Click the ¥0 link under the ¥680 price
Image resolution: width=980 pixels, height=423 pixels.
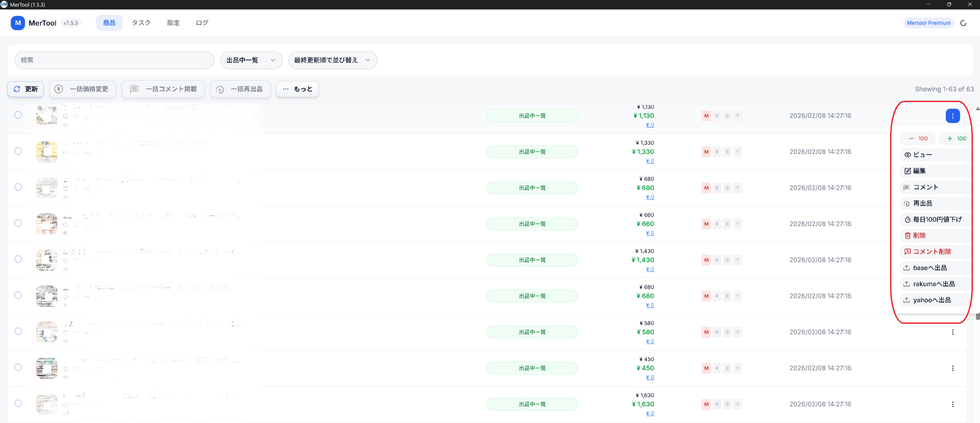650,197
